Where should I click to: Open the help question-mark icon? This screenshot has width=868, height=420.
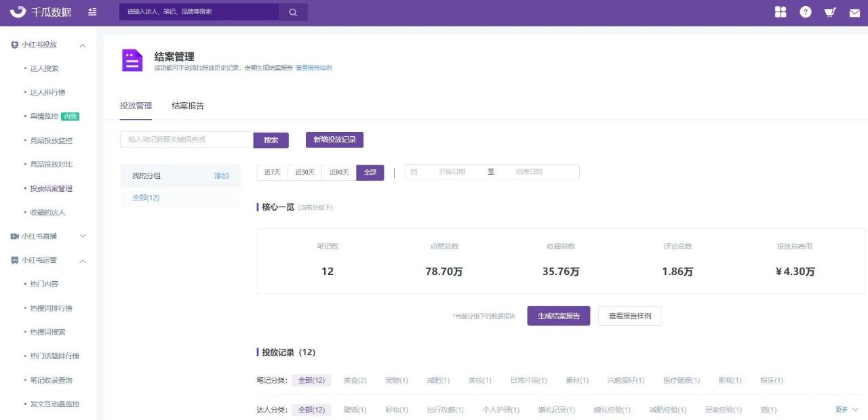point(806,12)
